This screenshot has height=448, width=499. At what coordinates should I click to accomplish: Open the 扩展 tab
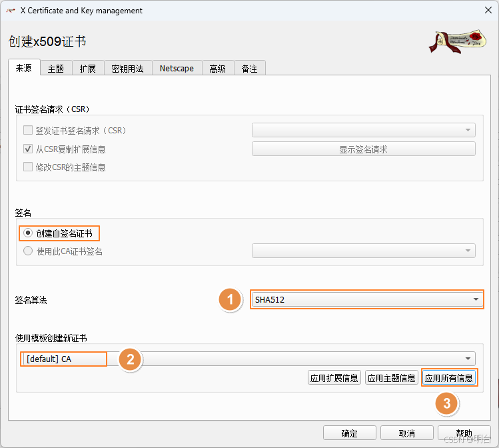pyautogui.click(x=88, y=69)
